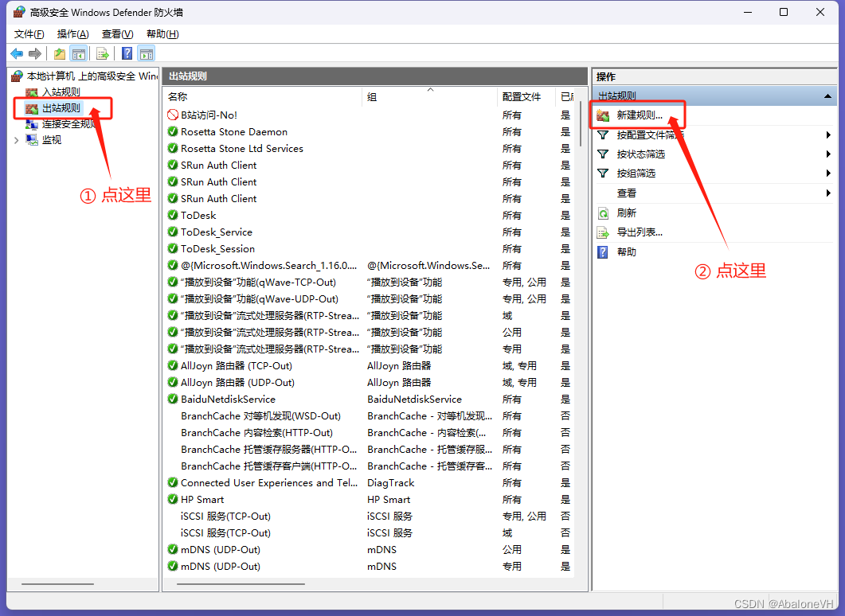The width and height of the screenshot is (845, 616).
Task: Expand the 按状态筛选 submenu arrow
Action: (828, 154)
